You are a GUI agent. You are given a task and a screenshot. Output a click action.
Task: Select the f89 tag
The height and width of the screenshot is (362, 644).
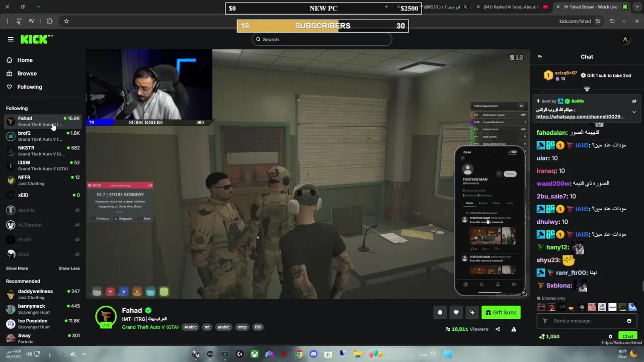[x=258, y=327]
